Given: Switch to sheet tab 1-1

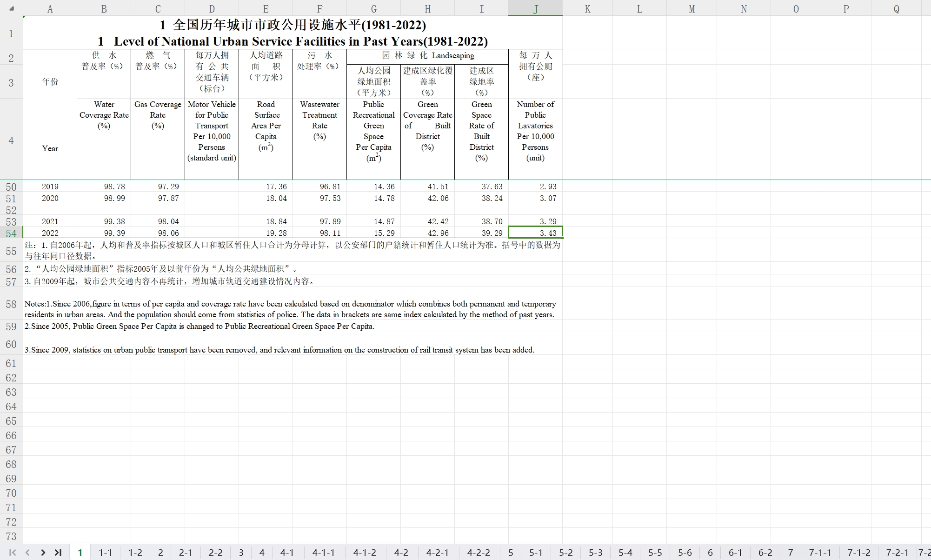Looking at the screenshot, I should point(105,553).
